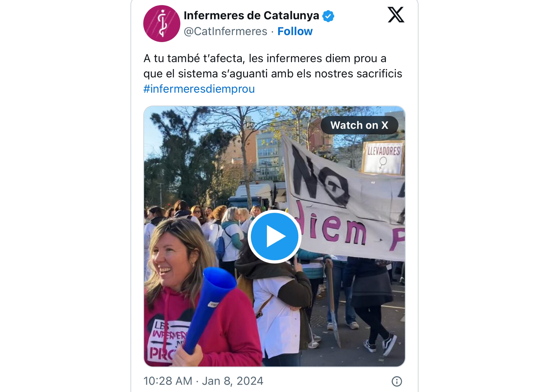Open the #infermeresdiemprou hashtag link
The height and width of the screenshot is (392, 549).
[x=199, y=89]
